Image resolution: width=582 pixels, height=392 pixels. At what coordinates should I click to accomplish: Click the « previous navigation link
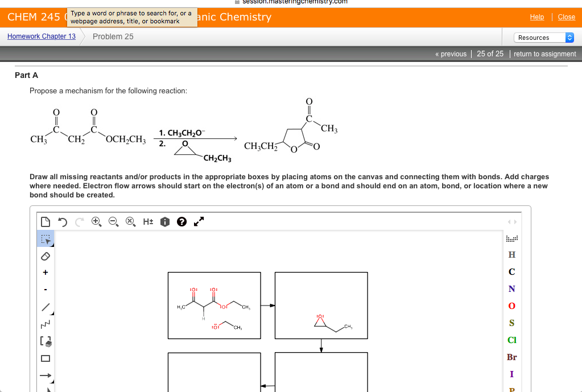(451, 54)
